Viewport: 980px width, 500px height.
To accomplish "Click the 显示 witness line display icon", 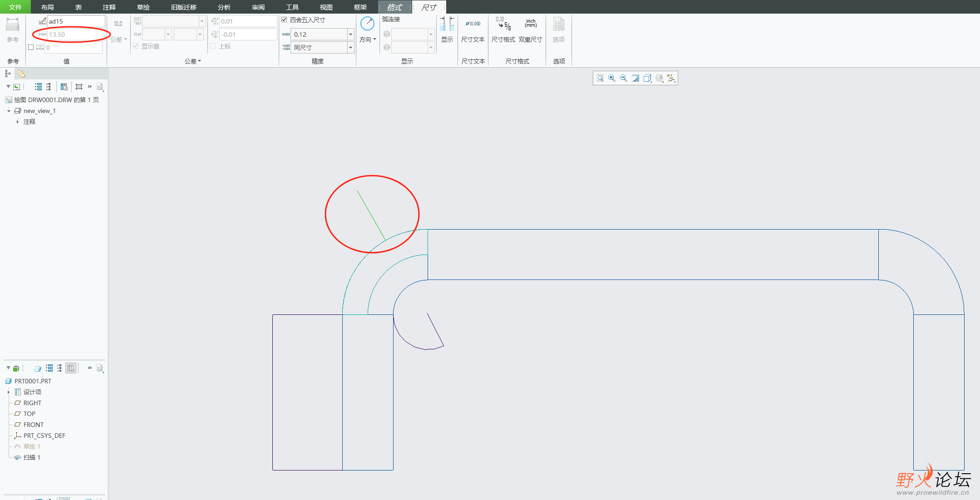I will pyautogui.click(x=447, y=24).
